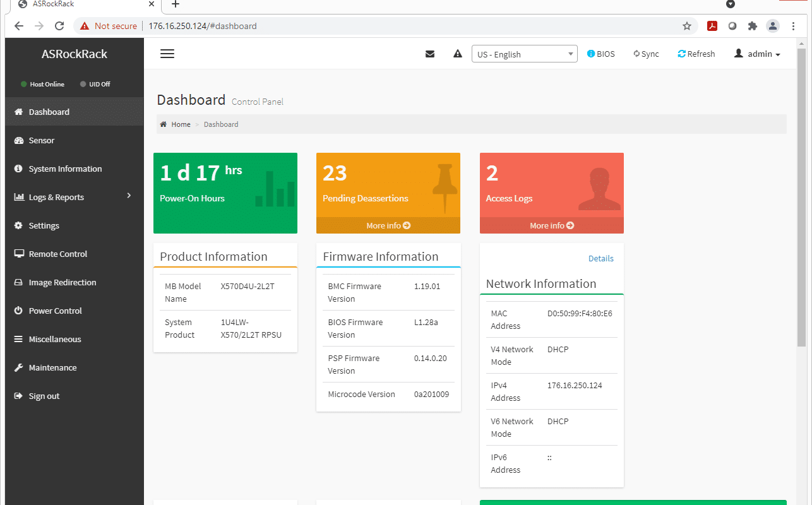The width and height of the screenshot is (812, 505).
Task: Open the Acrobat PDF extension icon
Action: coord(712,26)
